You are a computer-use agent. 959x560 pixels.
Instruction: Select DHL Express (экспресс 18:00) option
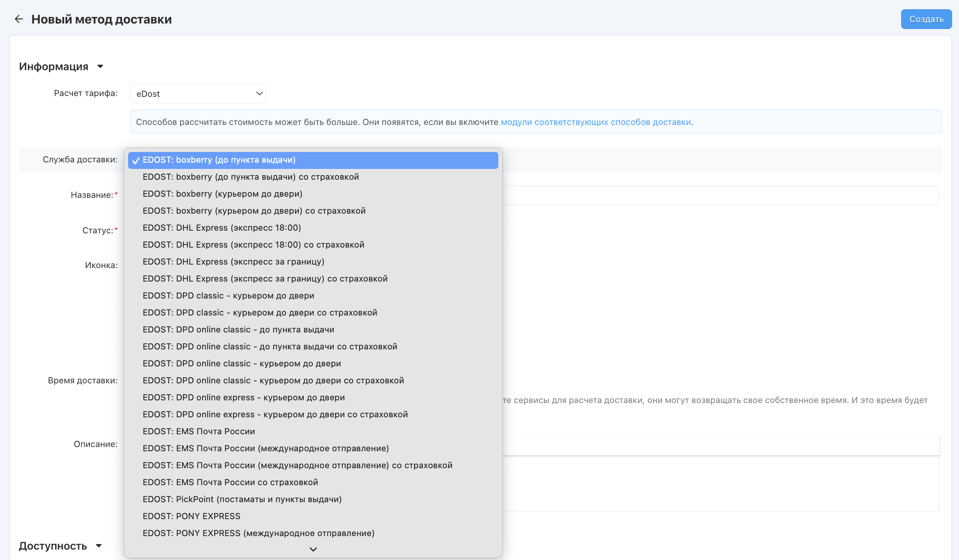click(221, 228)
